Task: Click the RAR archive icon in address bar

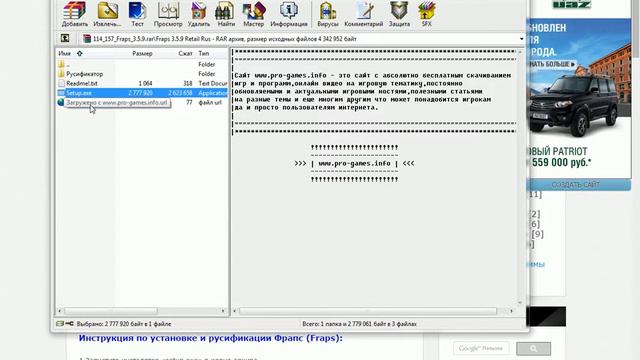Action: pos(87,39)
